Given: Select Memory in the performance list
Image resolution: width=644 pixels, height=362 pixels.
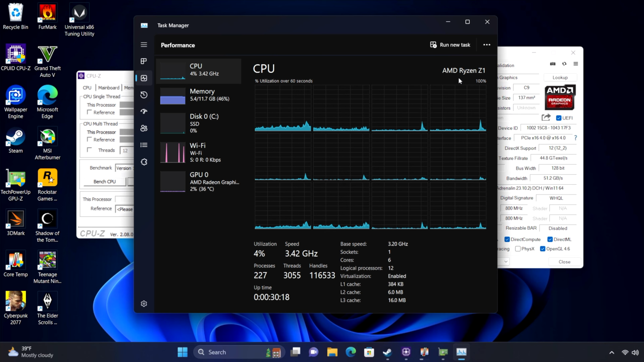Looking at the screenshot, I should [199, 95].
